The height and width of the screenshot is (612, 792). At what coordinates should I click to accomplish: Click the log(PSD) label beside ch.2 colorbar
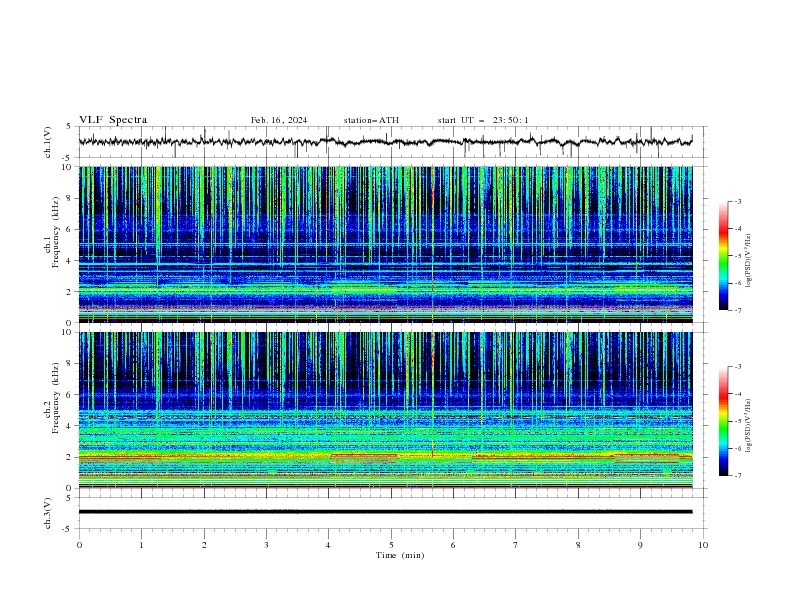click(749, 426)
